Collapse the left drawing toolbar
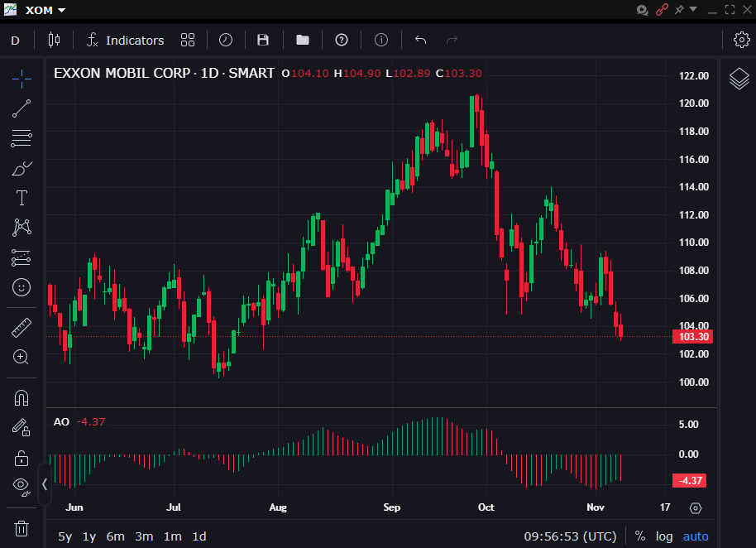The width and height of the screenshot is (756, 548). pos(45,484)
